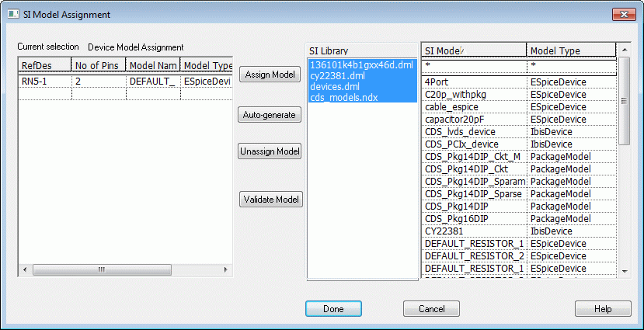Viewport: 644px width, 330px height.
Task: Select devices.dml library entry
Action: [333, 87]
